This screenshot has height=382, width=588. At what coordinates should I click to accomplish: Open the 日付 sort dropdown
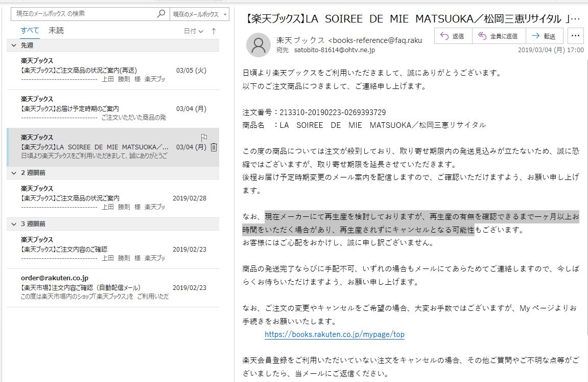(x=194, y=31)
